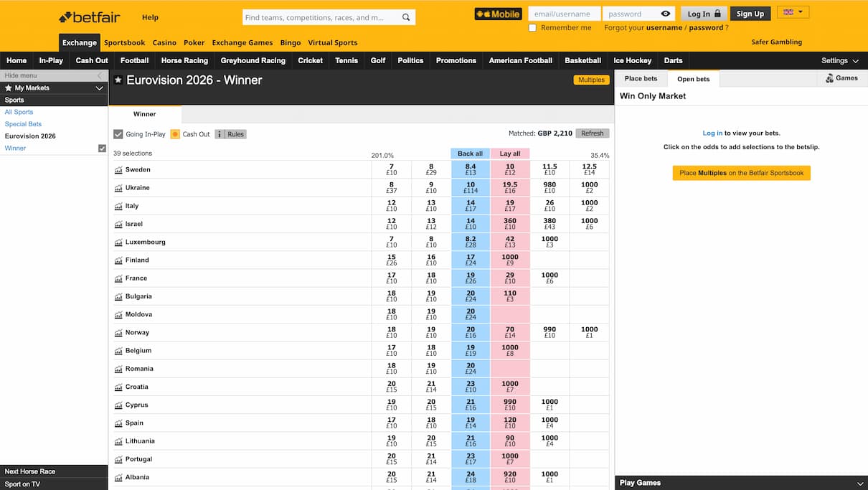The image size is (868, 490).
Task: Click the Back all button
Action: (x=470, y=154)
